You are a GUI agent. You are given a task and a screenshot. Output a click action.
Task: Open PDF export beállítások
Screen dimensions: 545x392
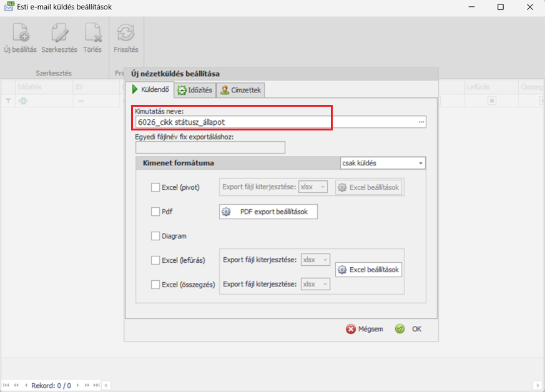pos(268,212)
